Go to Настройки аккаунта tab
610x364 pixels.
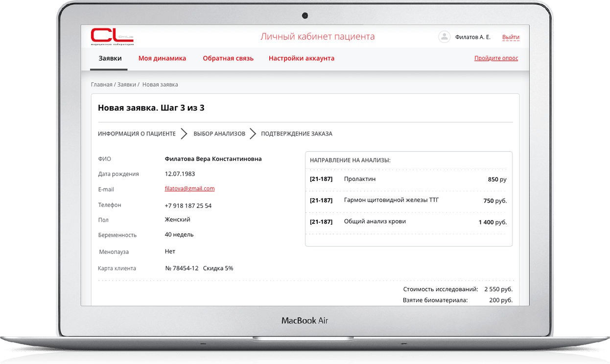click(302, 58)
